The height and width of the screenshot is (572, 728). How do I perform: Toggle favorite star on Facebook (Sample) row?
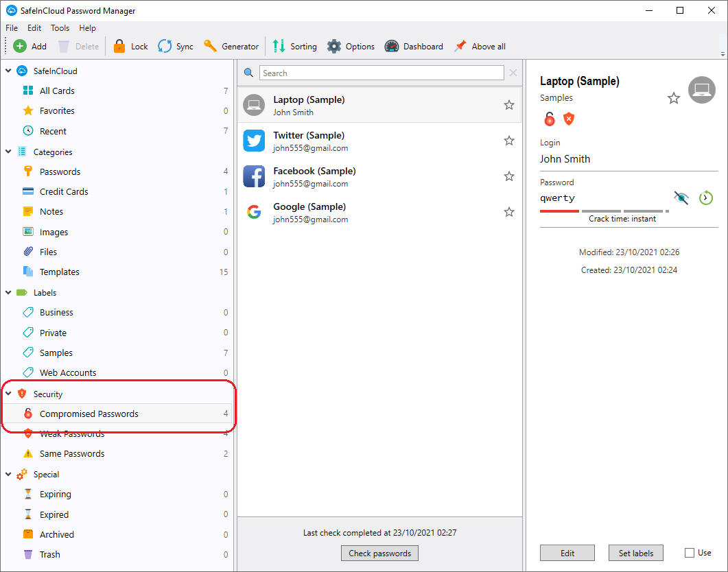pos(509,176)
